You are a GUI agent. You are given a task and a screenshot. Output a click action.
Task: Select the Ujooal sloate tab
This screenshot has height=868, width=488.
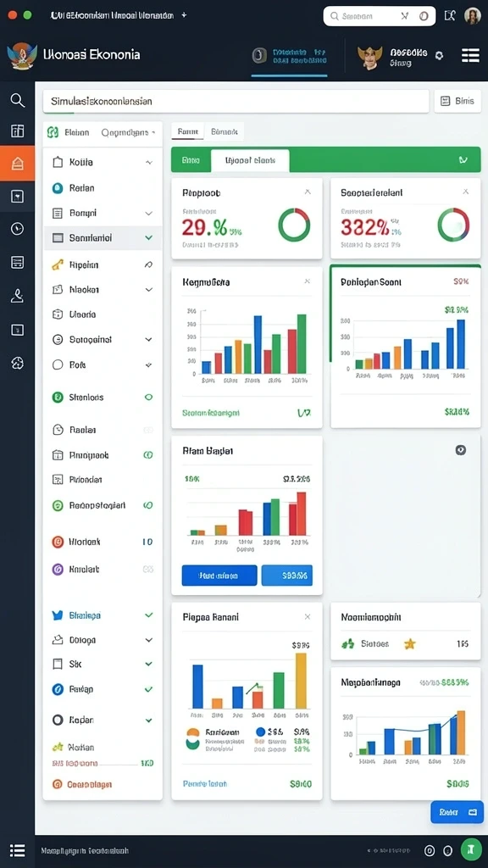[250, 160]
